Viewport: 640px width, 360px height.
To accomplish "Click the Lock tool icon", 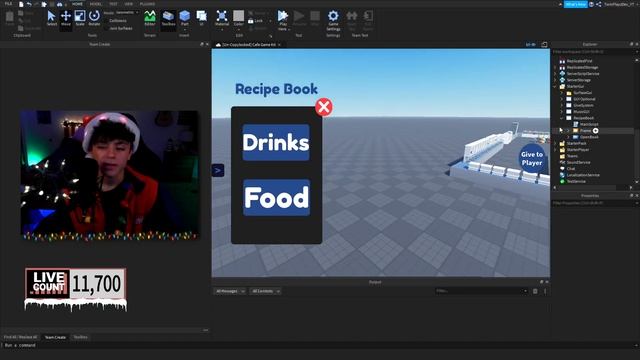I will [x=251, y=21].
